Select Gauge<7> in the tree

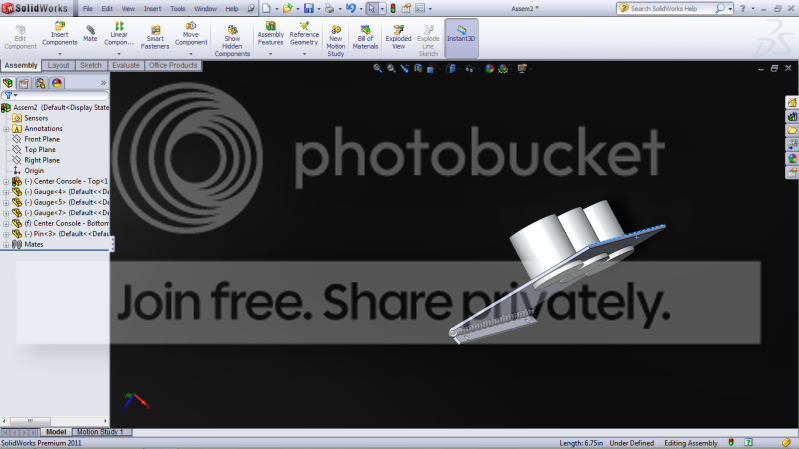66,213
